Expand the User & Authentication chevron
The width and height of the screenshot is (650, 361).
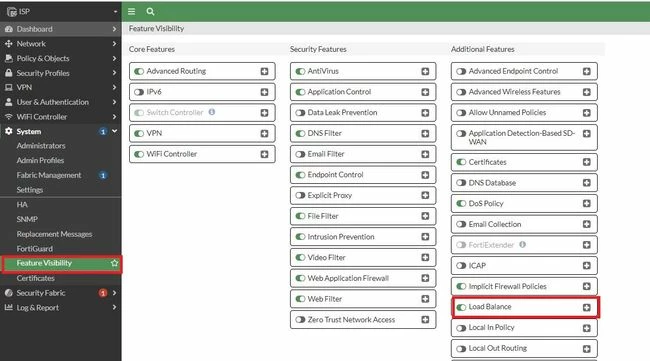click(114, 102)
